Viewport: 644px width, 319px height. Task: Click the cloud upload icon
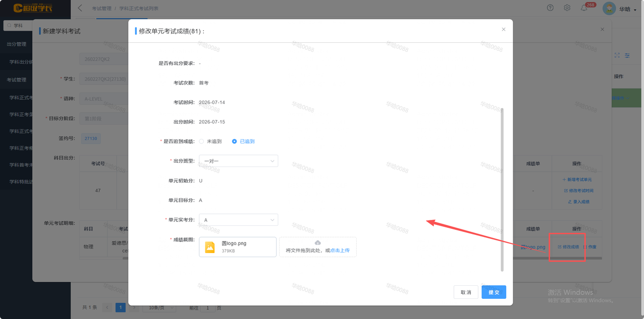tap(317, 243)
